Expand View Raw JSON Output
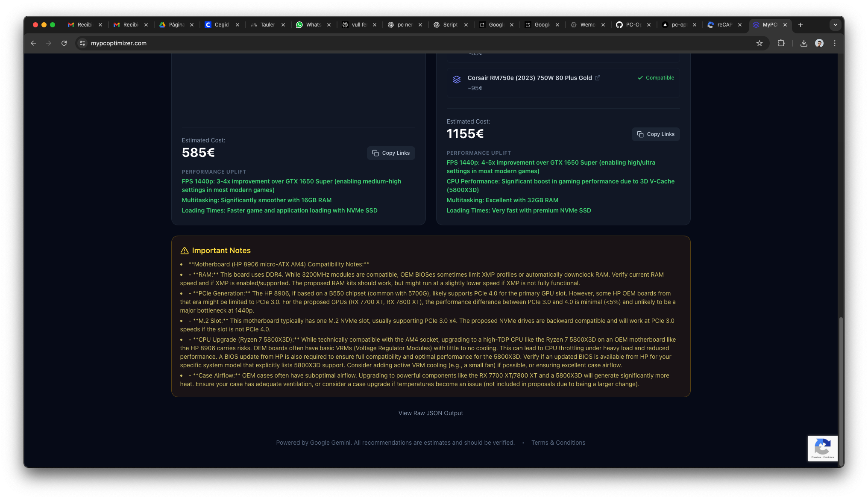Screen dimensions: 868x499 click(x=431, y=413)
